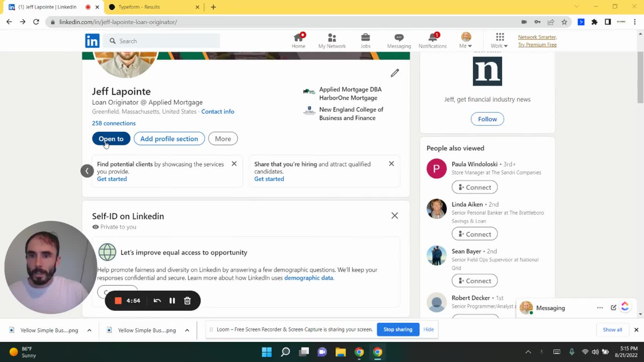Get started on hiring card

coord(269,179)
